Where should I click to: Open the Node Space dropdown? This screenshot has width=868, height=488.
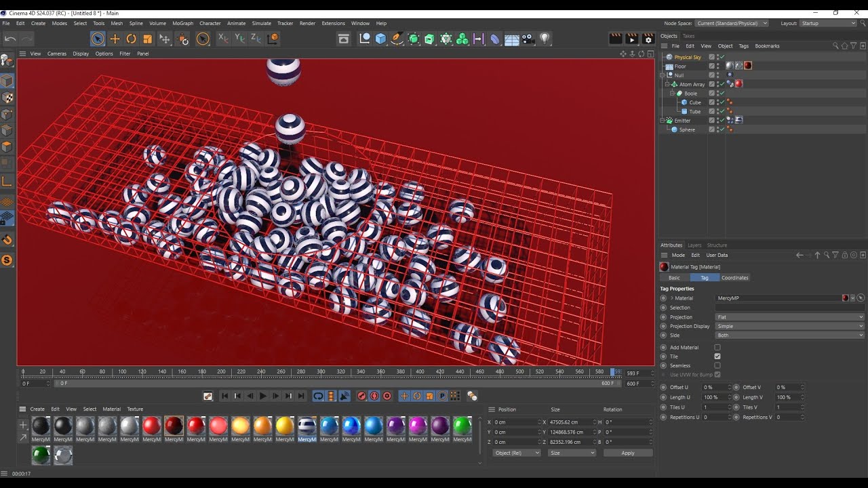pyautogui.click(x=732, y=23)
